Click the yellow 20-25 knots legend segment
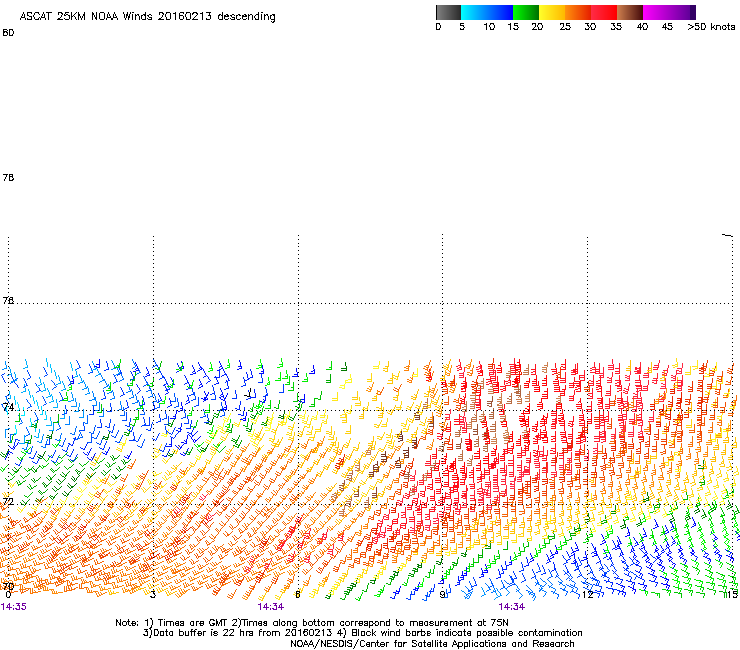Screen dimensions: 740x650 pyautogui.click(x=552, y=12)
